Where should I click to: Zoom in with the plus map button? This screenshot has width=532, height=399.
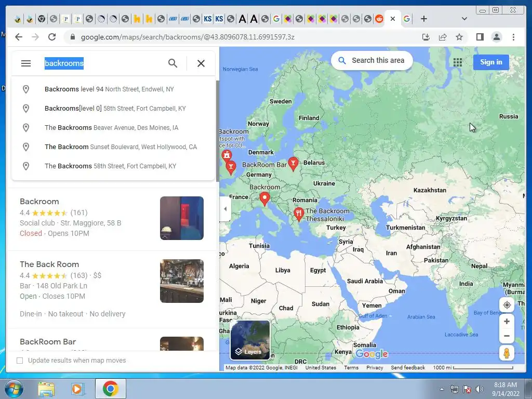point(507,321)
